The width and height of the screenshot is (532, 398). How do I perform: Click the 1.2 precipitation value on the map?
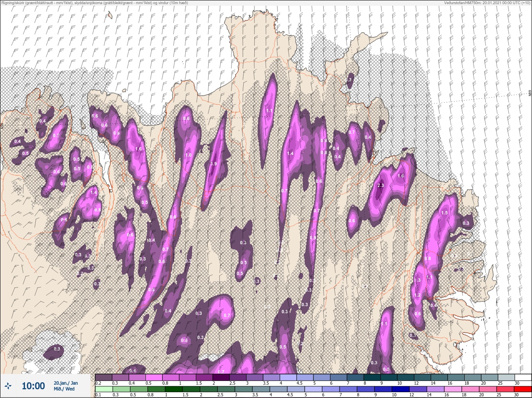pos(418,295)
